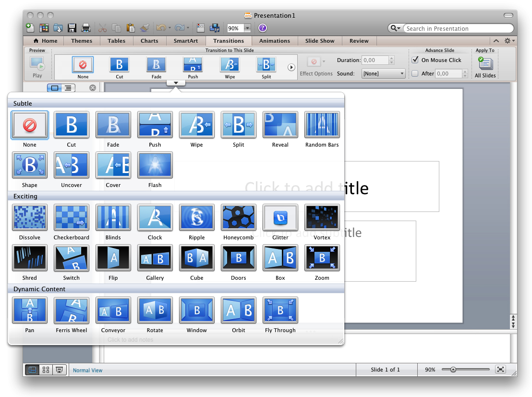Click the Save floppy disk toolbar icon
532x397 pixels.
point(72,28)
